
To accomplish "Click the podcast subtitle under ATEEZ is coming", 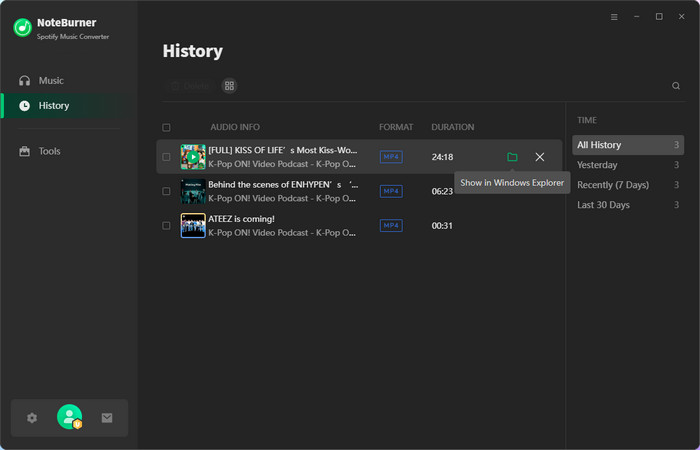I will point(282,233).
